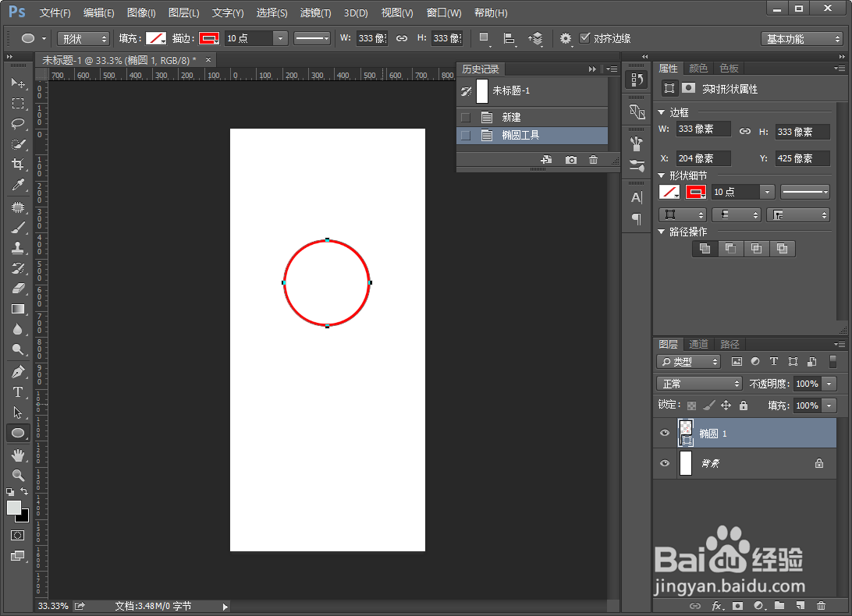Click the Y position field 425 像素
This screenshot has width=852, height=616.
803,158
